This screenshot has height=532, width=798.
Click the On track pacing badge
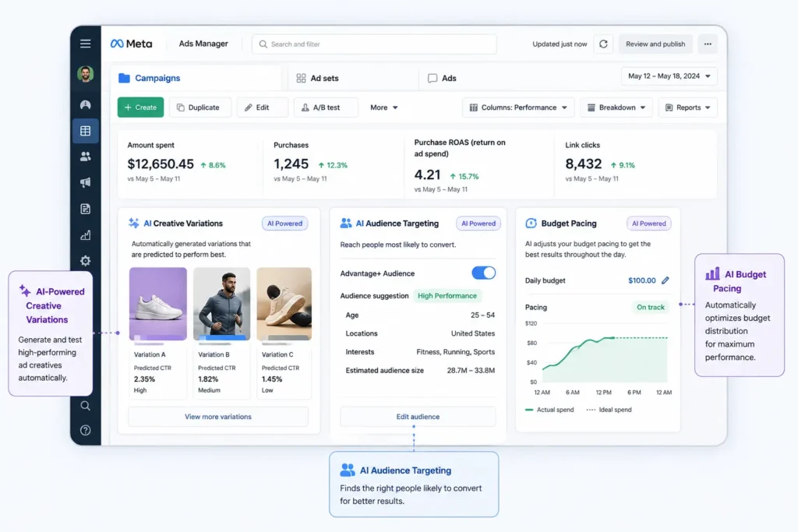pyautogui.click(x=651, y=307)
